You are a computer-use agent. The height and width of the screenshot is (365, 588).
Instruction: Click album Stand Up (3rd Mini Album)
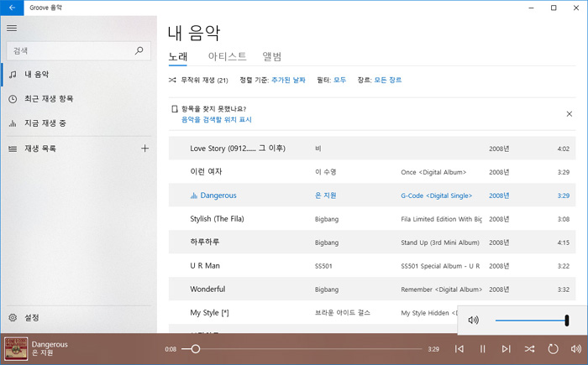pos(440,242)
